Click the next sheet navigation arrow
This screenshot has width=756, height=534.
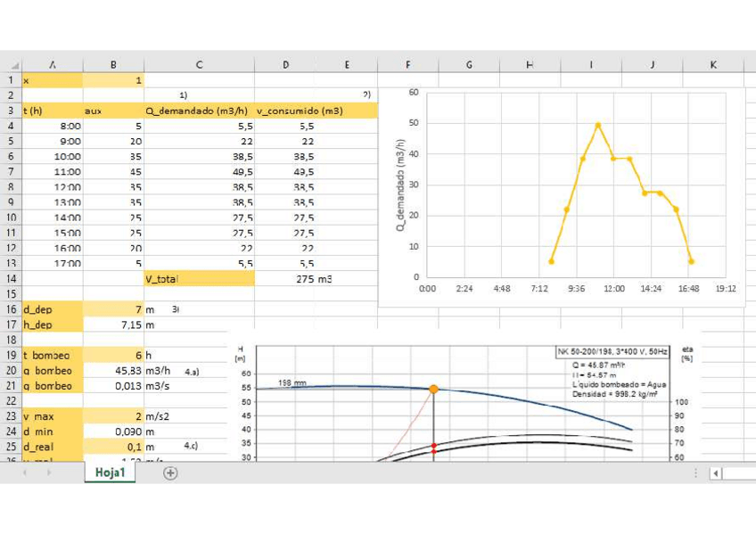coord(48,473)
